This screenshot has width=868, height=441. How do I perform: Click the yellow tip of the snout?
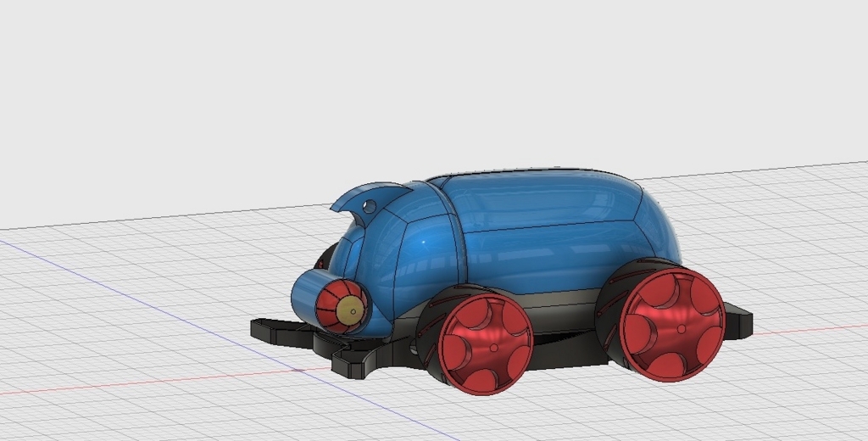[350, 310]
